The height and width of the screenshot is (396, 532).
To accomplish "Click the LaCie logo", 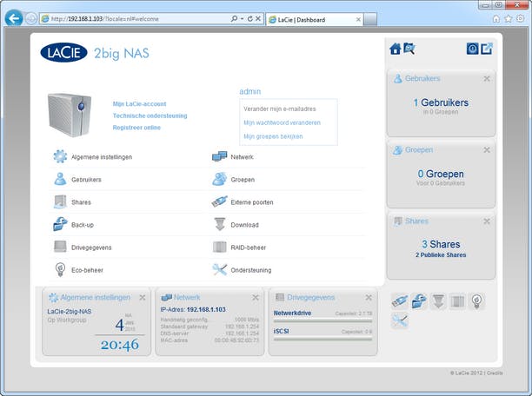I will tap(63, 53).
